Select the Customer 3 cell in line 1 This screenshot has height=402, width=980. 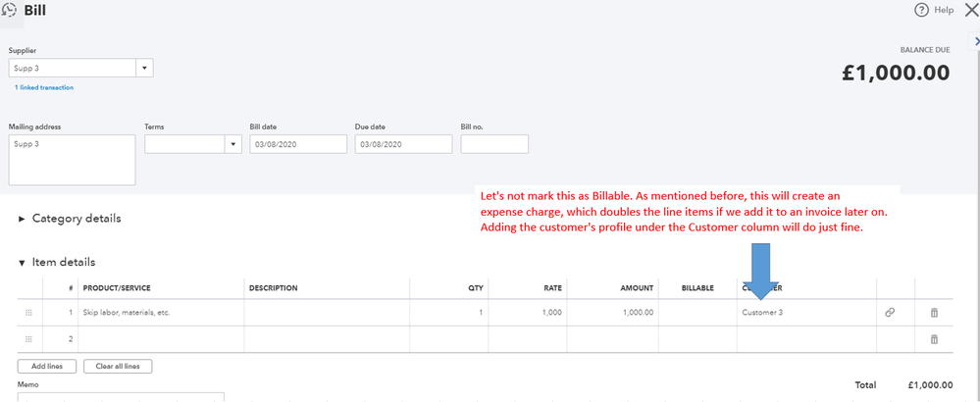pos(804,312)
